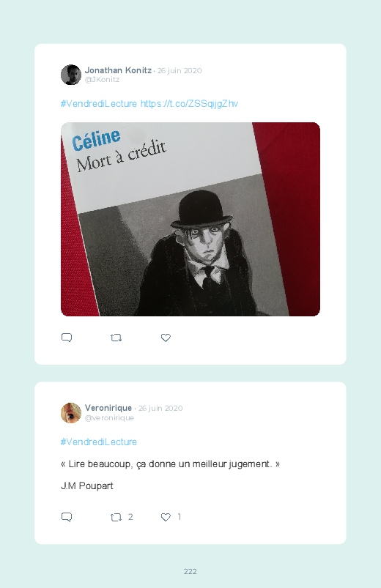381x588 pixels.
Task: Retweet Veronirique's tweet using the retweet icon
Action: pos(116,518)
